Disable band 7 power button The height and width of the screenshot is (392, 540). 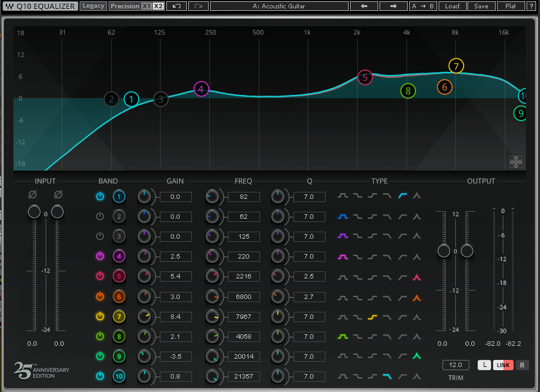click(x=100, y=316)
